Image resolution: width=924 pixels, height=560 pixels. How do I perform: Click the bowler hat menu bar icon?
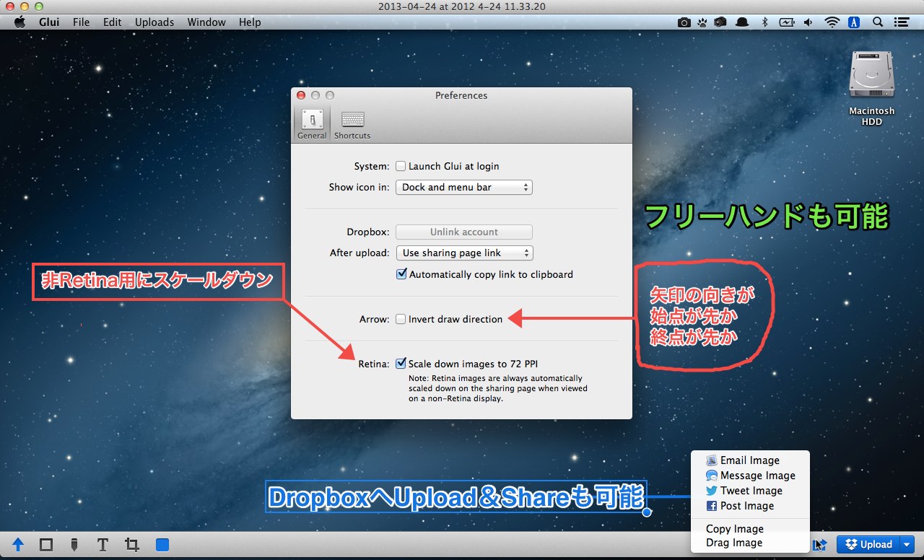point(742,22)
